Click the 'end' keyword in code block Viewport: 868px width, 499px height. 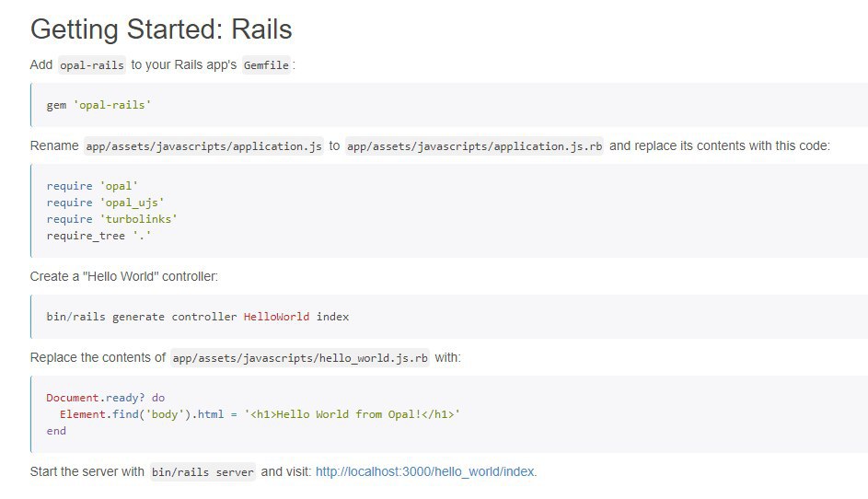pyautogui.click(x=56, y=431)
